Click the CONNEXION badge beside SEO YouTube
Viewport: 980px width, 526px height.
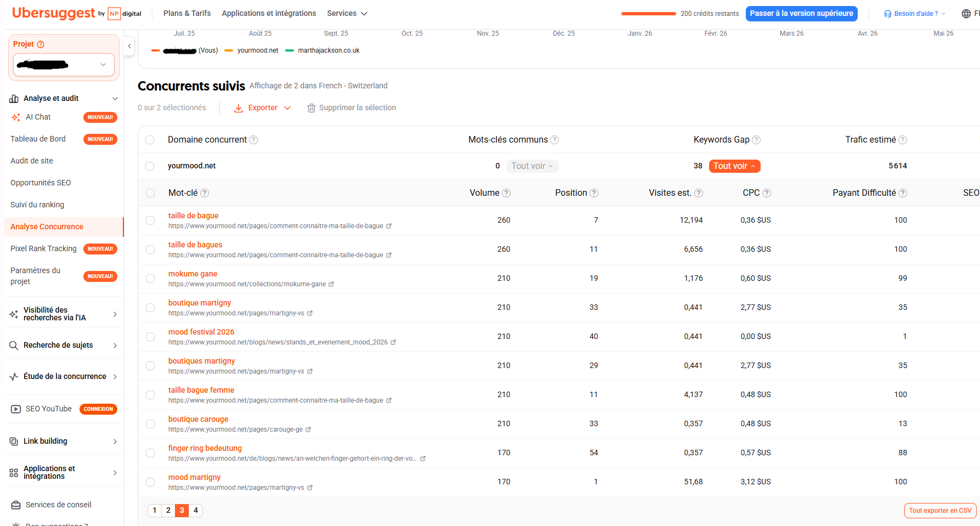98,409
